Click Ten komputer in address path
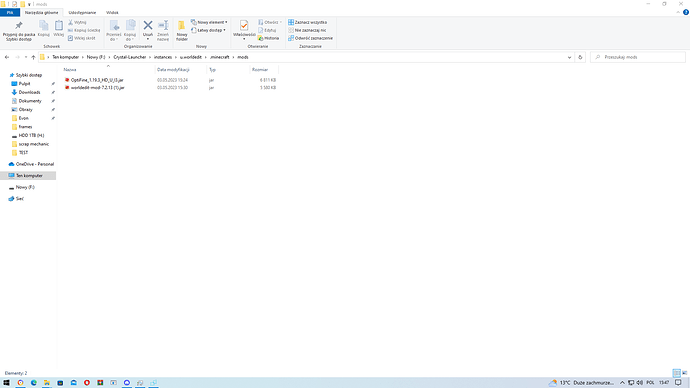 point(66,57)
